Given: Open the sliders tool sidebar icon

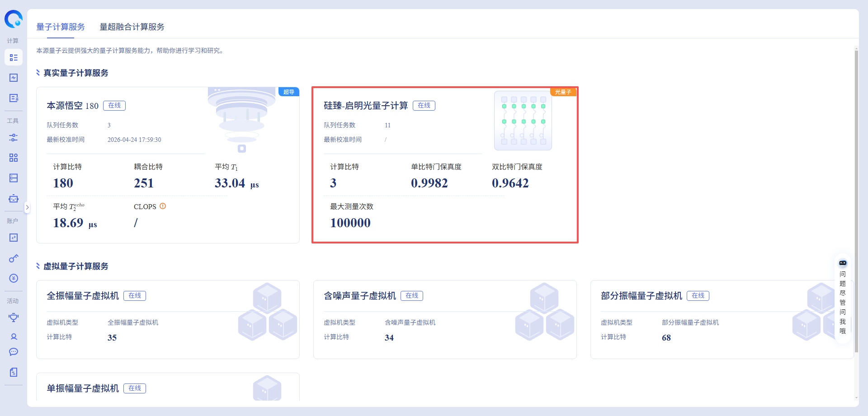Looking at the screenshot, I should pyautogui.click(x=14, y=138).
